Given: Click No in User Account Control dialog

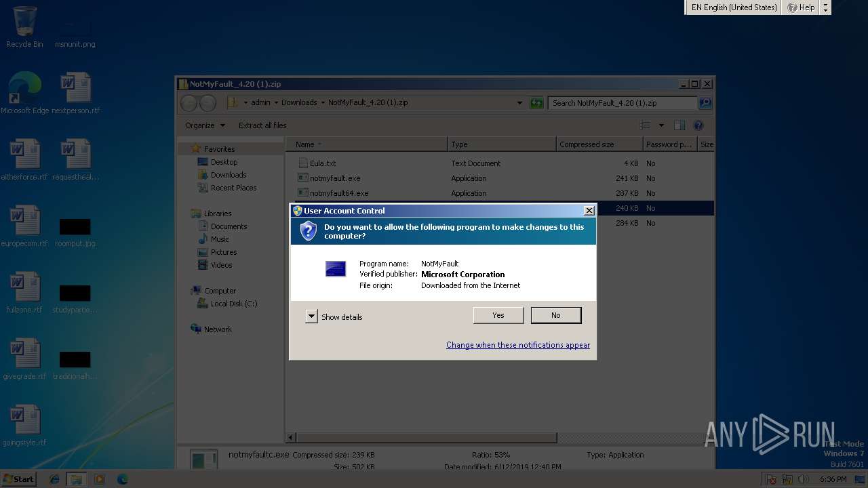Looking at the screenshot, I should tap(556, 315).
